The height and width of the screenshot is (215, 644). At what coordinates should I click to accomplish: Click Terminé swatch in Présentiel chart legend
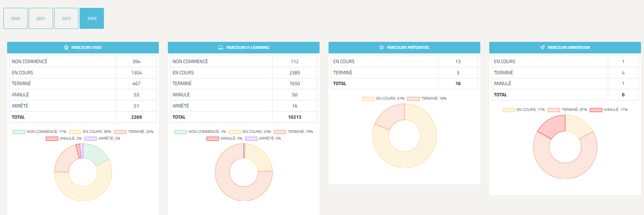(x=413, y=99)
